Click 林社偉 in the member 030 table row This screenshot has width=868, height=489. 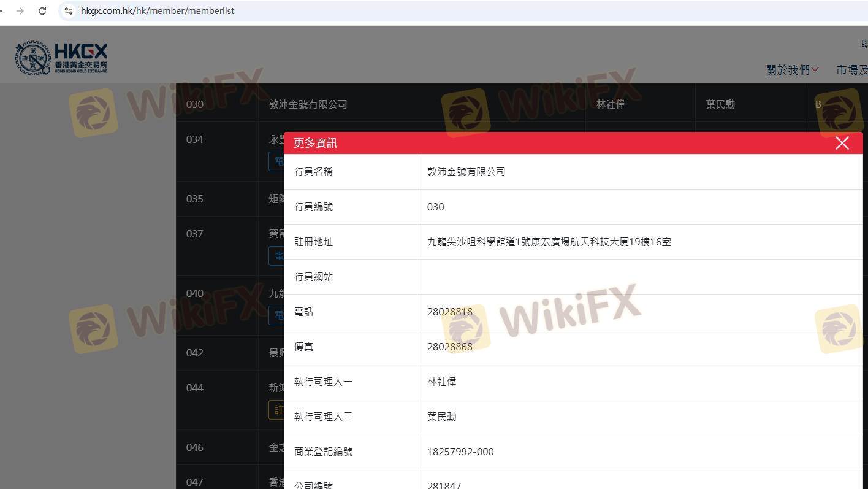pos(611,104)
